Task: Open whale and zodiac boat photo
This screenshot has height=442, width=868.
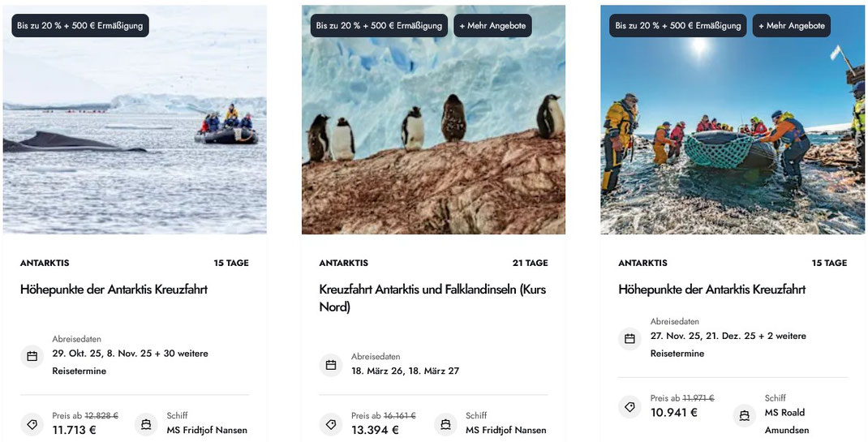Action: coord(135,130)
